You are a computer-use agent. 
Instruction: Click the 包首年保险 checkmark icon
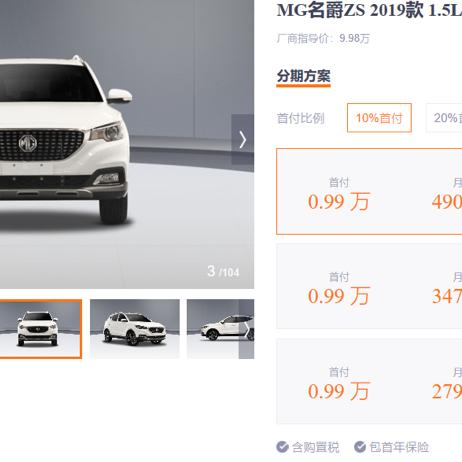[x=360, y=447]
